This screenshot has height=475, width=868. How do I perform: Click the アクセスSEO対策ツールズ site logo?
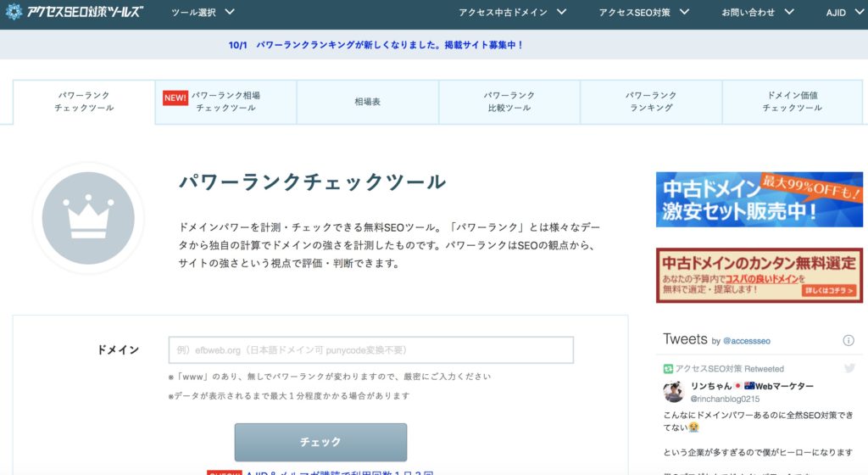(x=75, y=12)
